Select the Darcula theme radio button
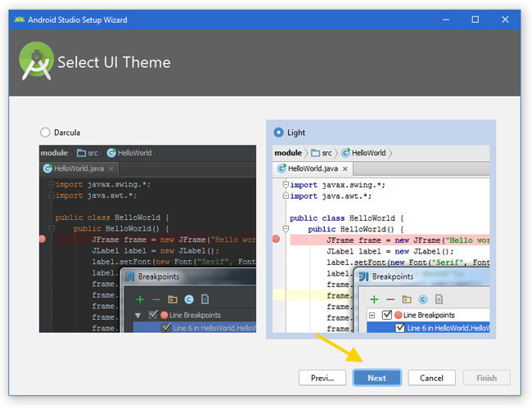The image size is (532, 408). click(x=45, y=132)
